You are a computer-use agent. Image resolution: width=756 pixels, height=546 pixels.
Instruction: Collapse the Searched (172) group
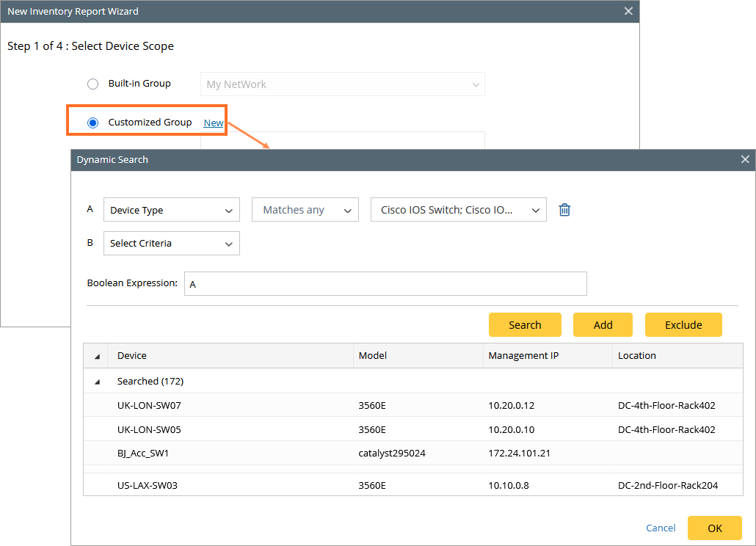[98, 382]
